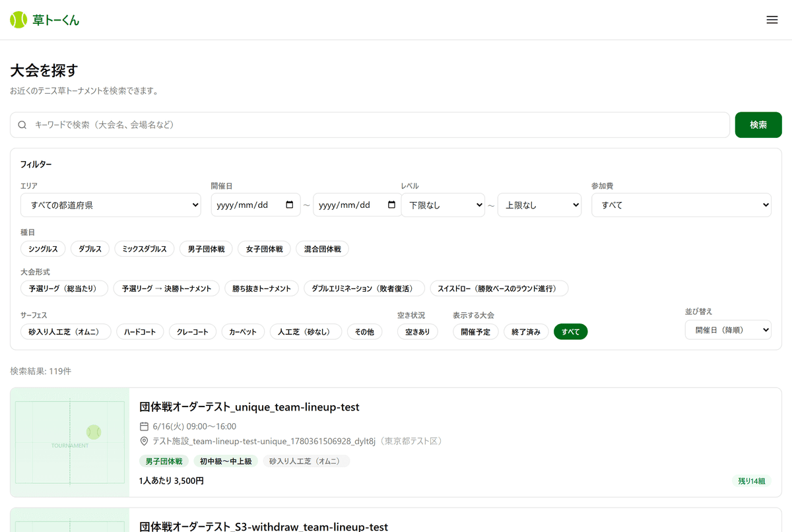Click the 検索結果: 119件 text
The width and height of the screenshot is (792, 532).
pyautogui.click(x=41, y=371)
